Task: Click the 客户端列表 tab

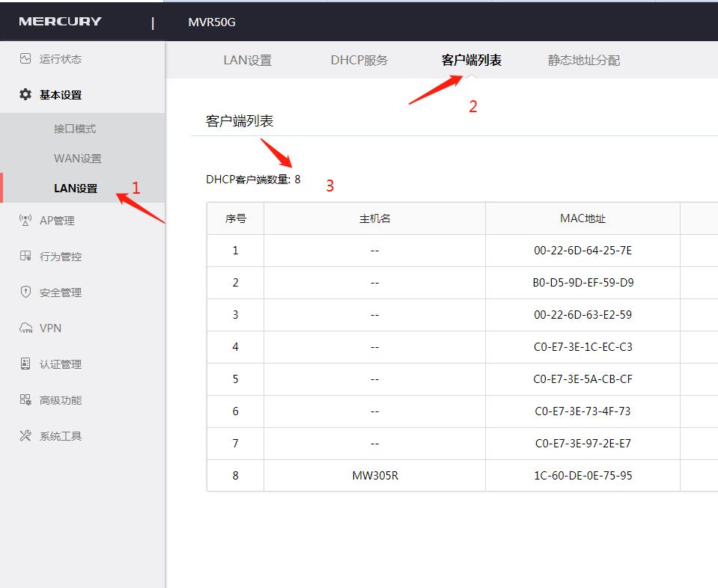Action: [x=470, y=61]
